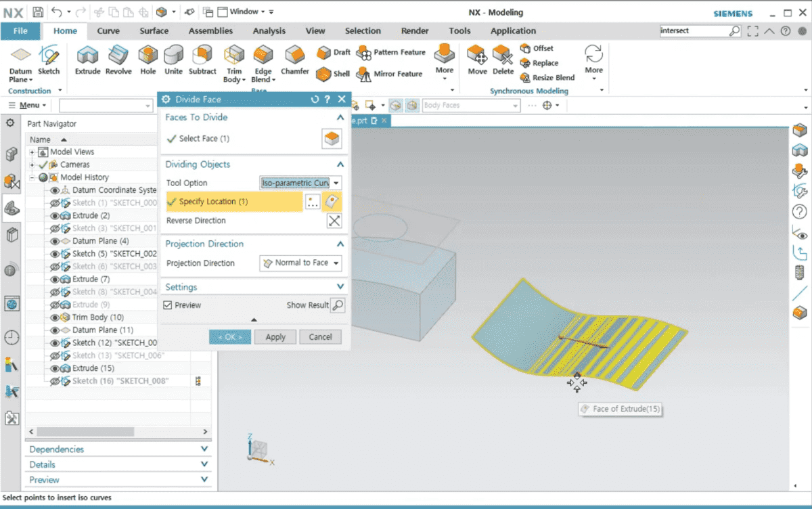Click the Undo arrow
This screenshot has width=812, height=509.
(57, 12)
